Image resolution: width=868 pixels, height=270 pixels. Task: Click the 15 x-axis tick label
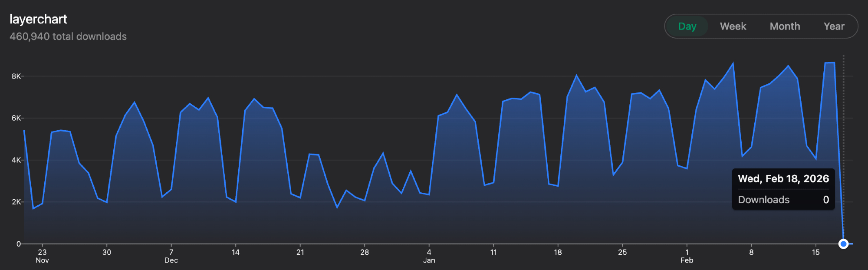pyautogui.click(x=815, y=252)
